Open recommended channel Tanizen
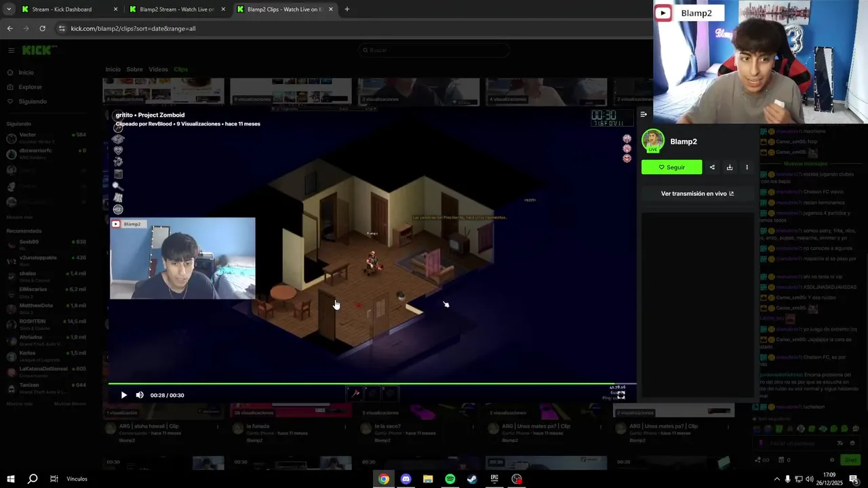The height and width of the screenshot is (488, 868). click(x=46, y=388)
